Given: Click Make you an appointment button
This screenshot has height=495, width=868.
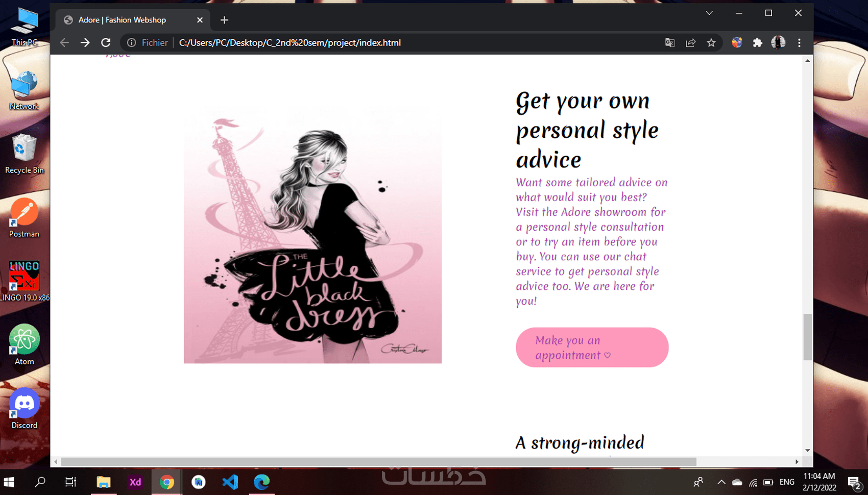Looking at the screenshot, I should [592, 348].
